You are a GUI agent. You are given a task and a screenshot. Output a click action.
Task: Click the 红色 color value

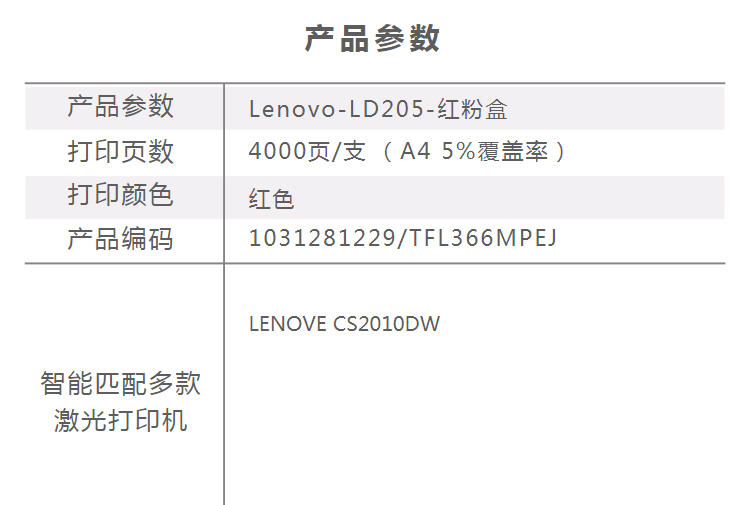[x=271, y=198]
